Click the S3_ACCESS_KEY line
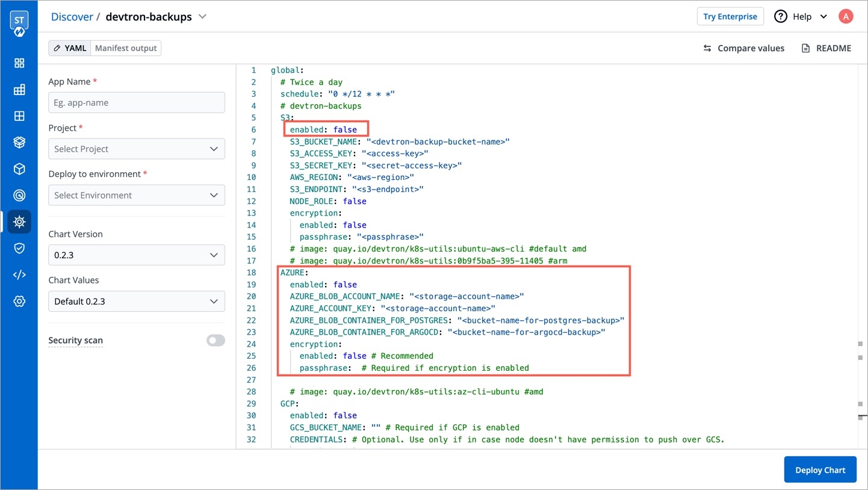 [359, 154]
